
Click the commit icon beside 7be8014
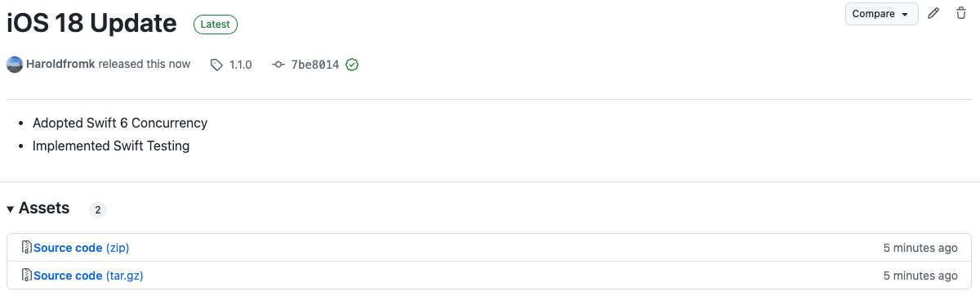[x=278, y=65]
